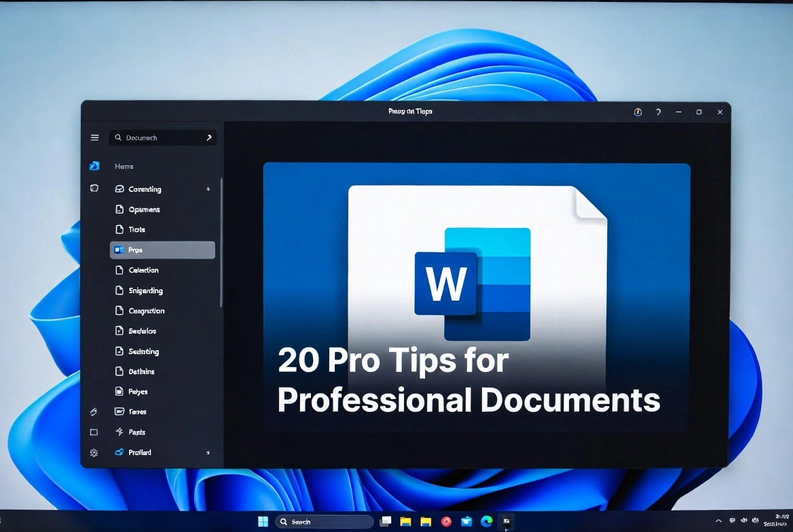Expand the Connecting sidebar entry
The image size is (793, 532).
(208, 189)
